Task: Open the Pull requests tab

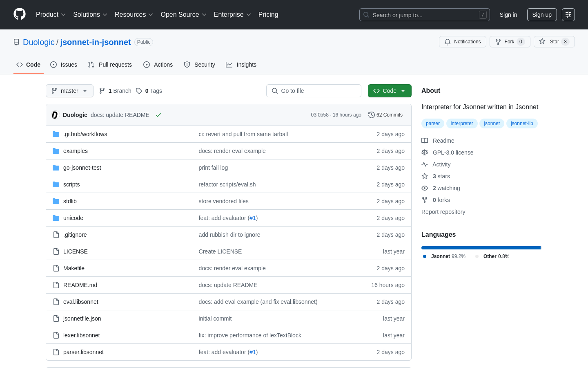Action: [x=110, y=65]
